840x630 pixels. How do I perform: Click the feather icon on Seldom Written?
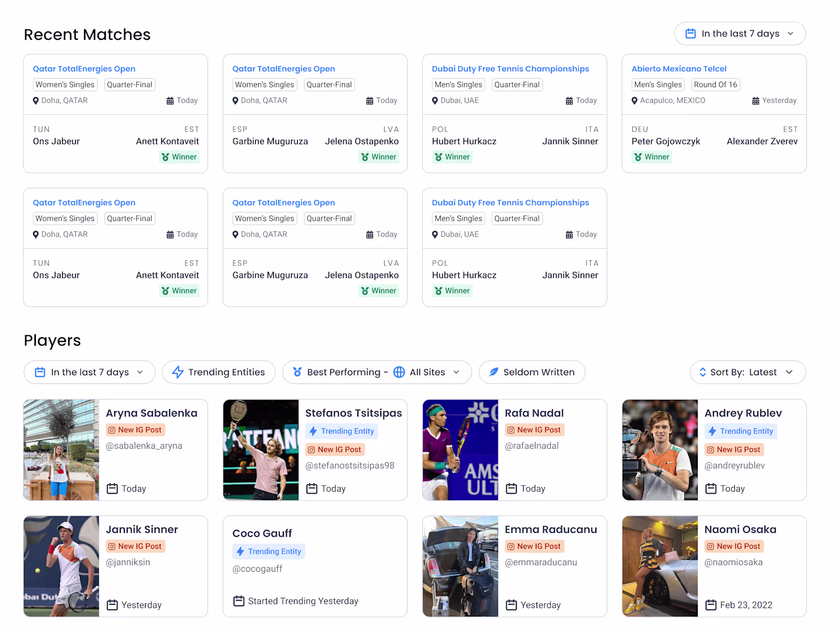(x=493, y=372)
